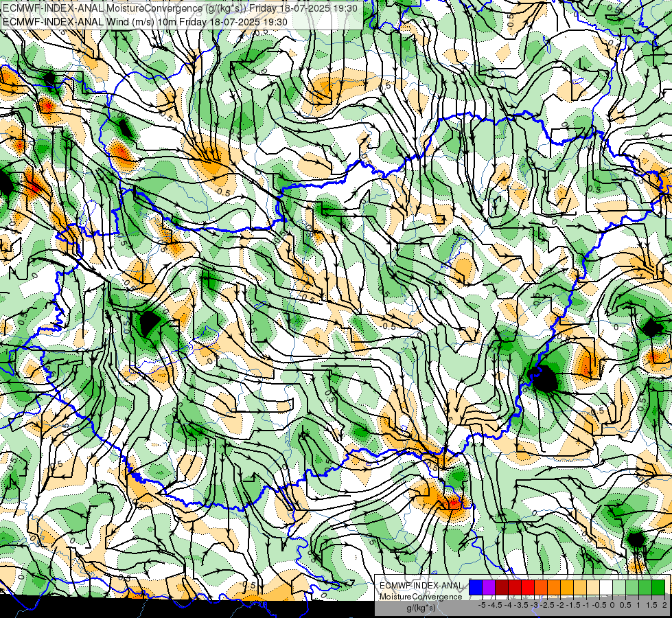Click the MoistureConvergence header line at top
The width and height of the screenshot is (672, 618).
(x=180, y=8)
